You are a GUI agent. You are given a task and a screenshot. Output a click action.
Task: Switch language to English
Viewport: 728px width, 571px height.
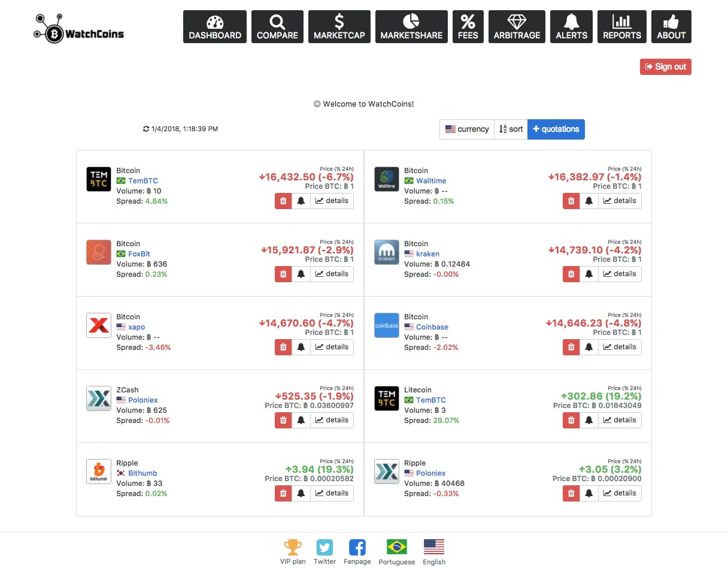click(x=434, y=547)
